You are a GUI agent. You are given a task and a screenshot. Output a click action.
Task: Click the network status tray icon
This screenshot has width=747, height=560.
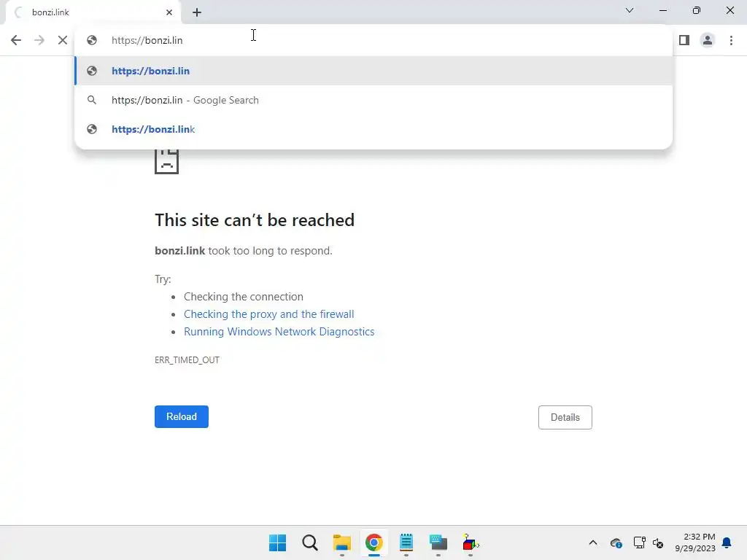639,542
